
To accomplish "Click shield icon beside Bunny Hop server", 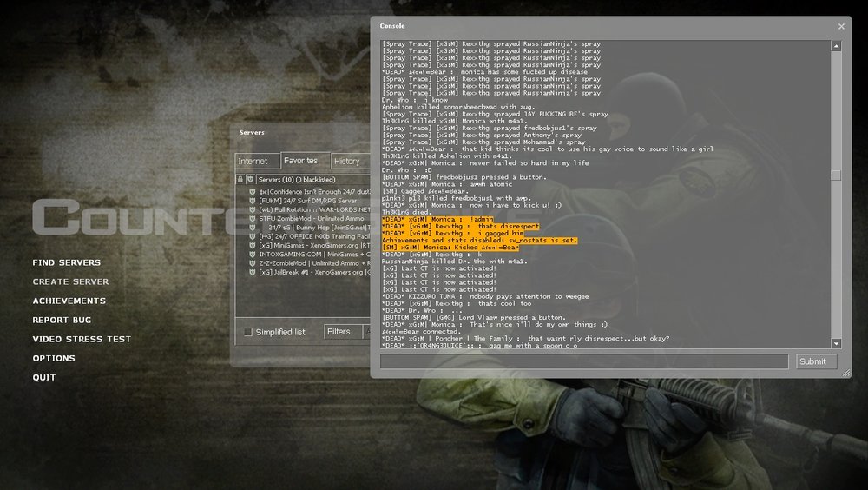I will coord(252,228).
